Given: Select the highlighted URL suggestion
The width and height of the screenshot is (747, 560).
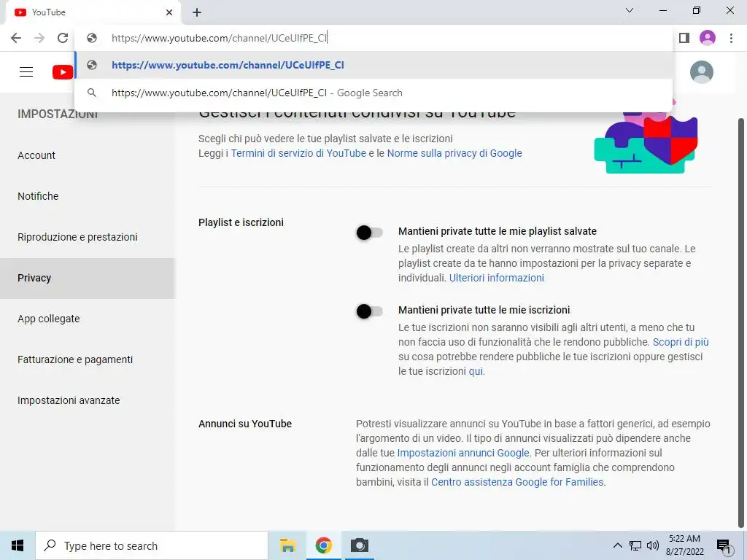Looking at the screenshot, I should pyautogui.click(x=373, y=65).
